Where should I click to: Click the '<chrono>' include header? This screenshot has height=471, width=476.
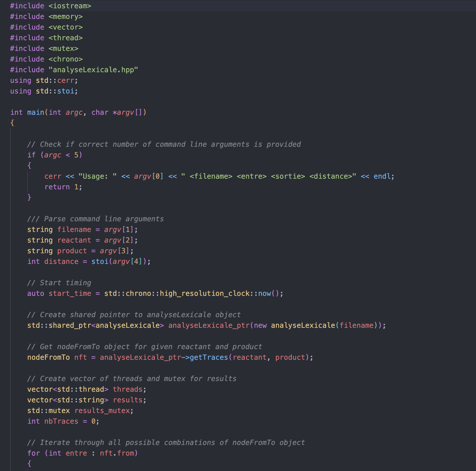pos(66,59)
